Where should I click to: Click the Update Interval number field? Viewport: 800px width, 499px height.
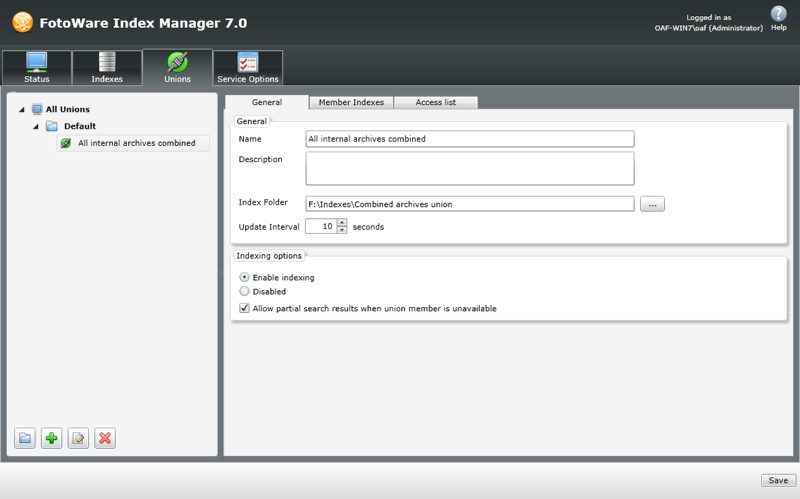point(321,227)
